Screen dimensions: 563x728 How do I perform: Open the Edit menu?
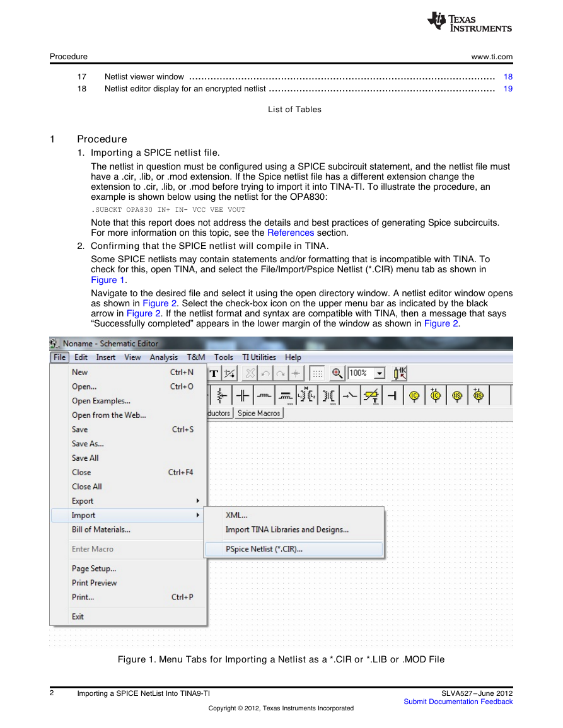pyautogui.click(x=81, y=357)
